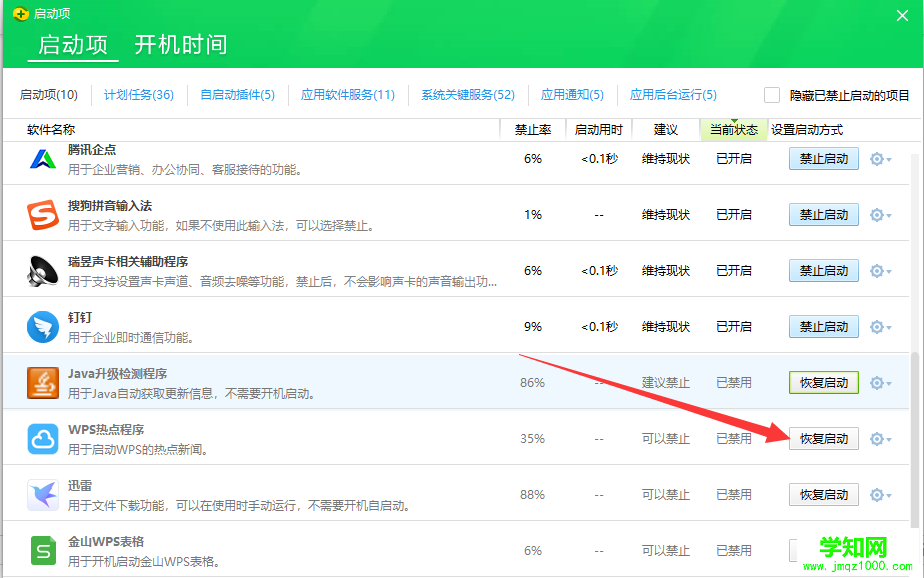924x578 pixels.
Task: Sort by 当前状态 column header
Action: click(x=734, y=130)
